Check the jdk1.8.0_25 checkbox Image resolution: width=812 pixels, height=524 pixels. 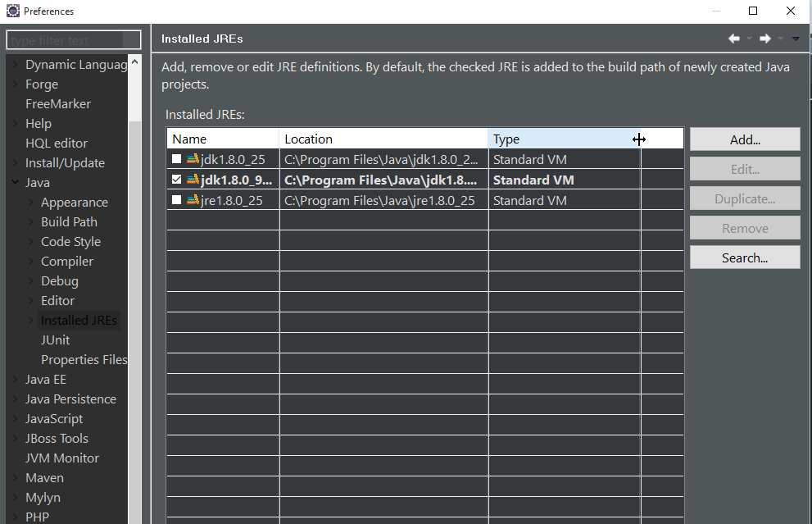[177, 159]
